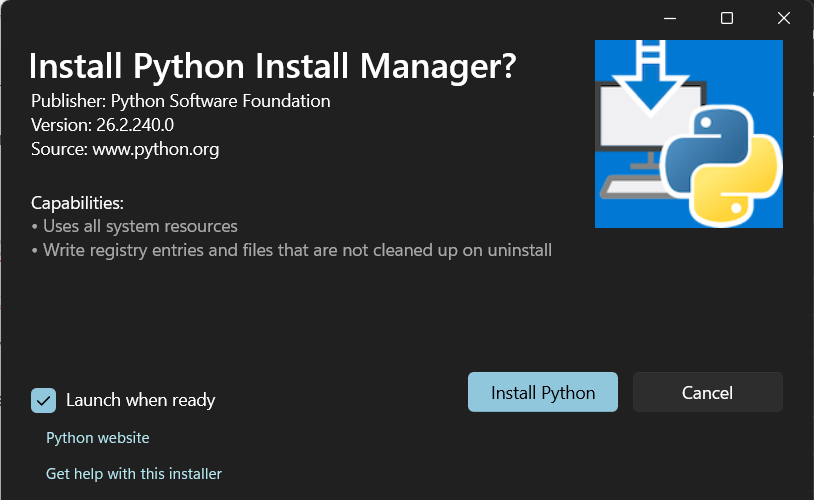
Task: Click the Version: 26.2.240.0 text
Action: tap(102, 125)
